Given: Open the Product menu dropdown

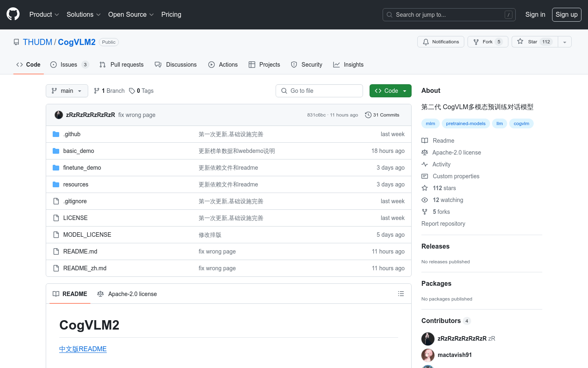Looking at the screenshot, I should pyautogui.click(x=44, y=14).
